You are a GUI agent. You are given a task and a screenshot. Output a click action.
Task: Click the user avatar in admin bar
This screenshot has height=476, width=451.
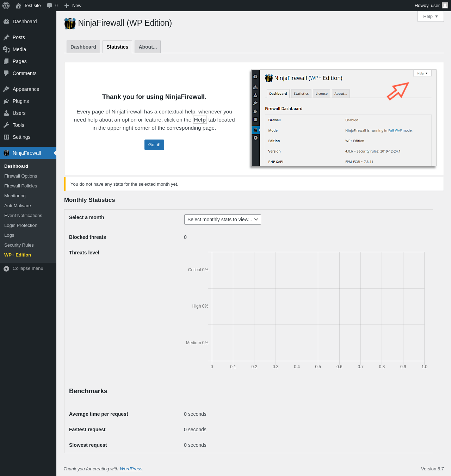coord(445,5)
